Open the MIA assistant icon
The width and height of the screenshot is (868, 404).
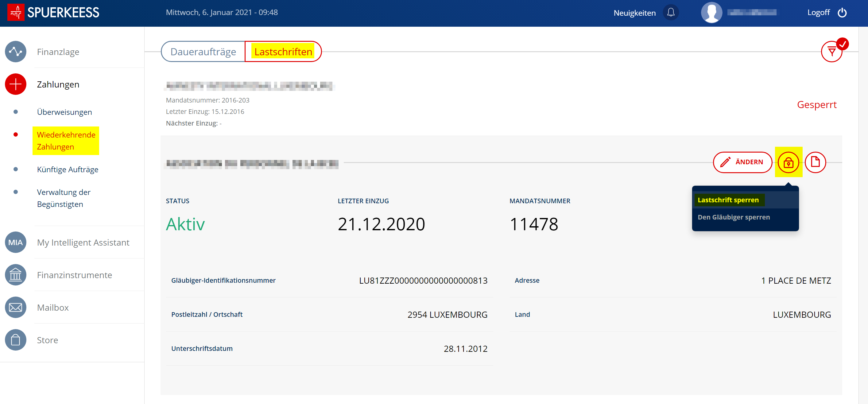tap(15, 242)
